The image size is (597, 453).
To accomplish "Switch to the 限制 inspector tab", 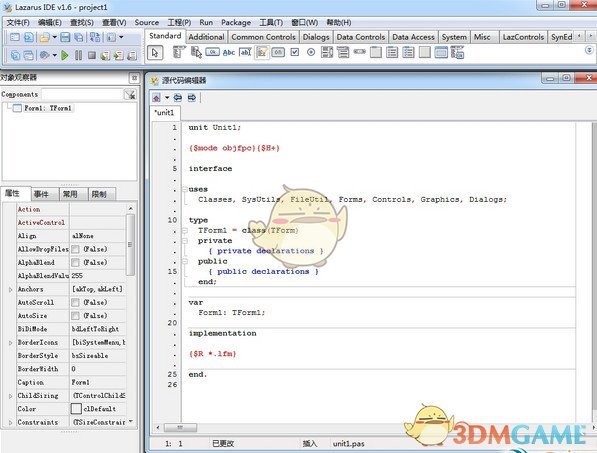I will (x=102, y=194).
